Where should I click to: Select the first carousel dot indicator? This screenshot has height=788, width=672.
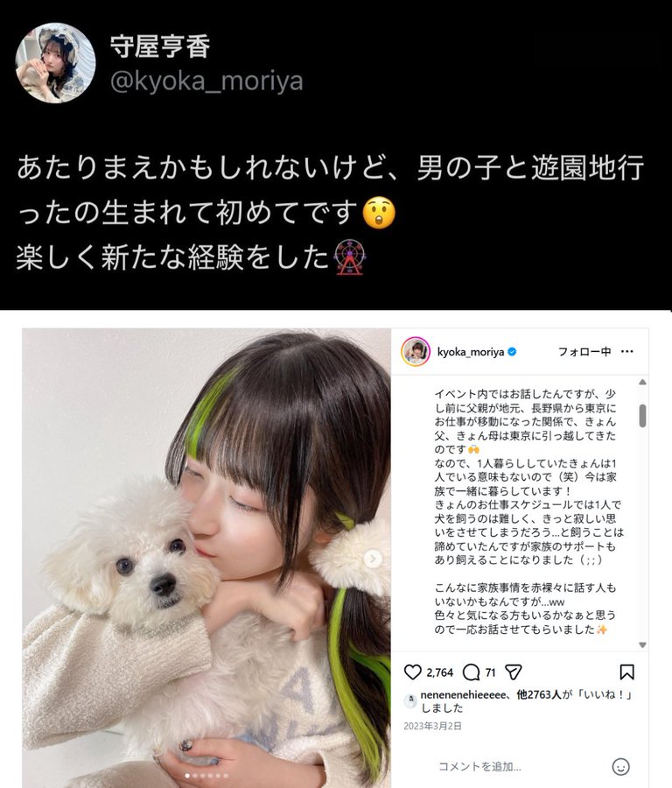tap(187, 776)
